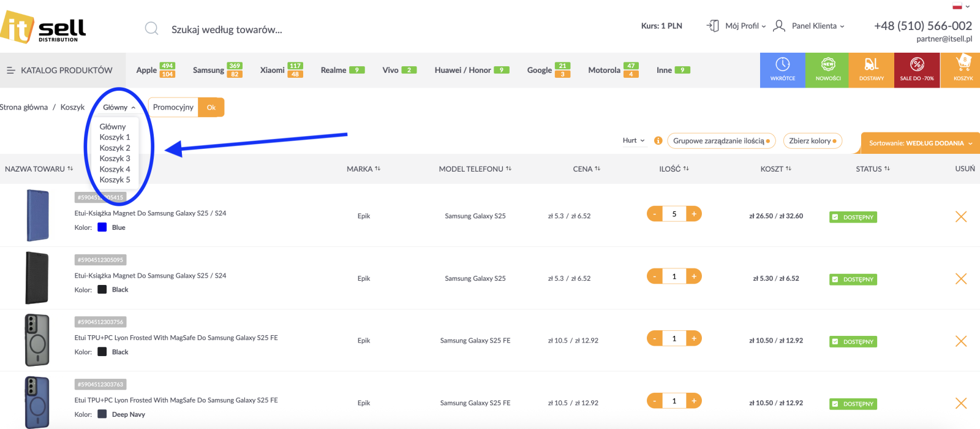This screenshot has height=429, width=980.
Task: Open the Wkrótce clock icon tile
Action: (x=782, y=70)
